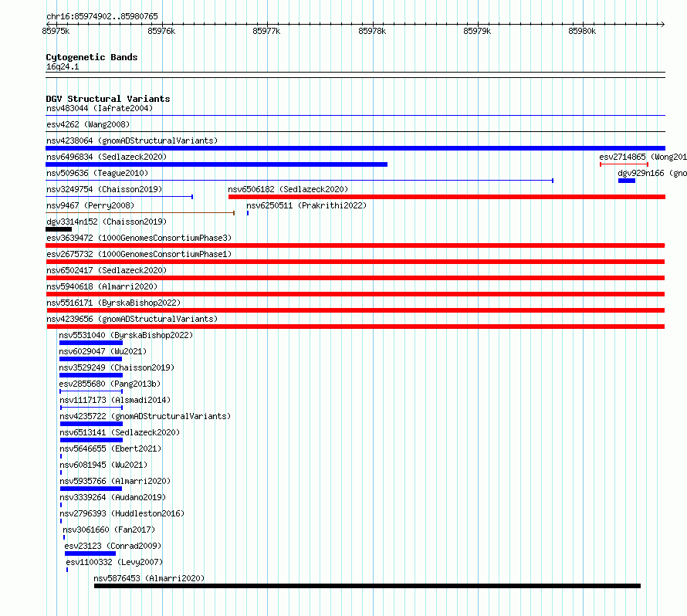Click the nsv6502417 (Sedlazeck2020) red bar
This screenshot has width=687, height=616.
point(355,278)
